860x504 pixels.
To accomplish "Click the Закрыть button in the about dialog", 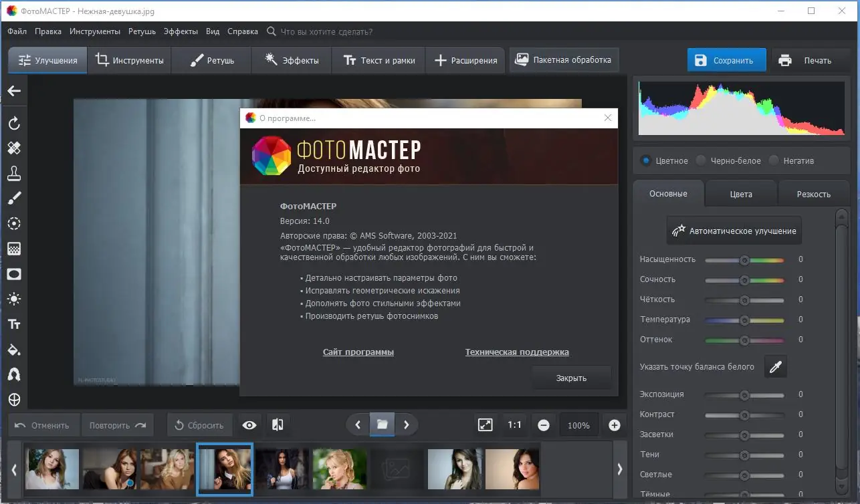I will 571,378.
